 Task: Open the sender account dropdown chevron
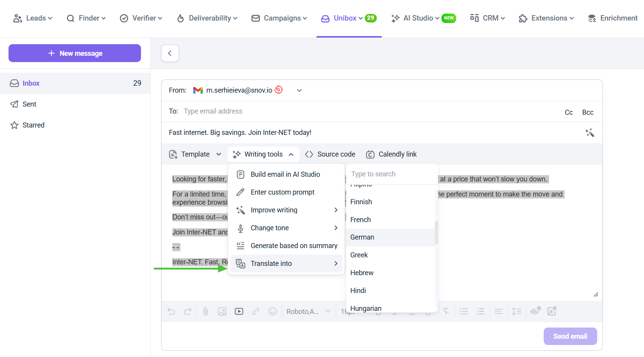tap(299, 91)
